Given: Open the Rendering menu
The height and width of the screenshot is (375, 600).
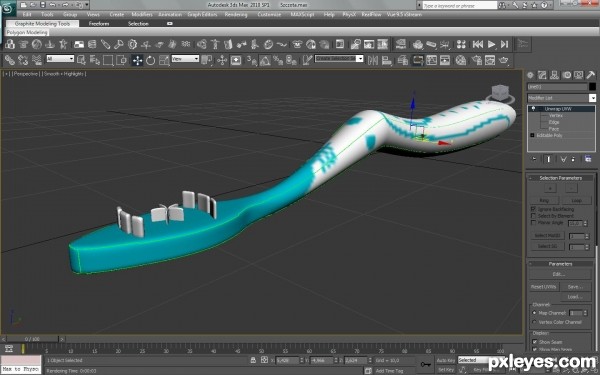Looking at the screenshot, I should pyautogui.click(x=236, y=14).
